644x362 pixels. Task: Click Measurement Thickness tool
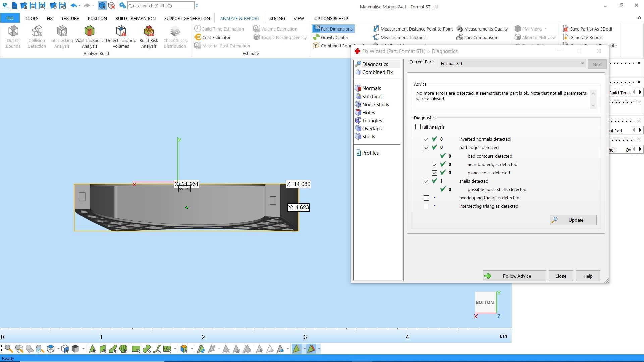click(404, 37)
